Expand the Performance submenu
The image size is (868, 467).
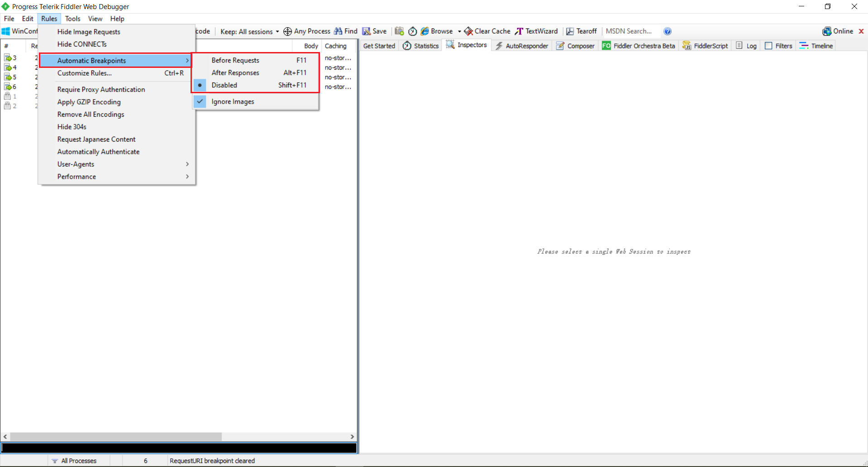117,176
